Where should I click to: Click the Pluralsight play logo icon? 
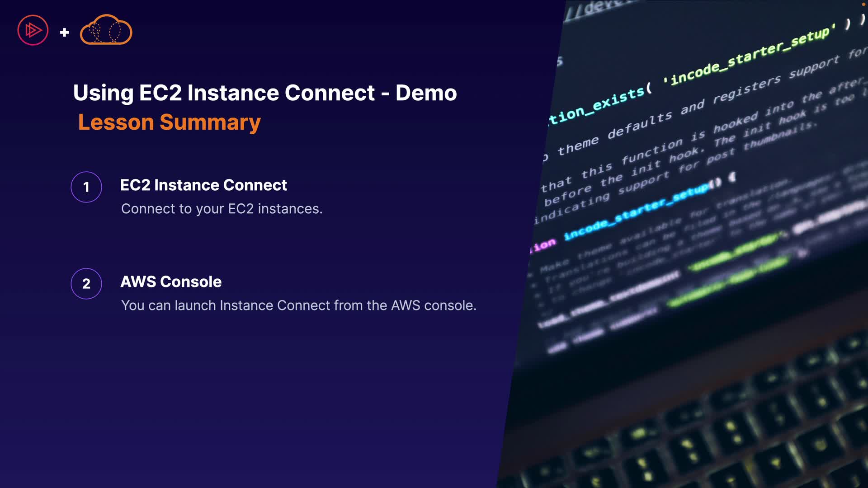coord(33,30)
